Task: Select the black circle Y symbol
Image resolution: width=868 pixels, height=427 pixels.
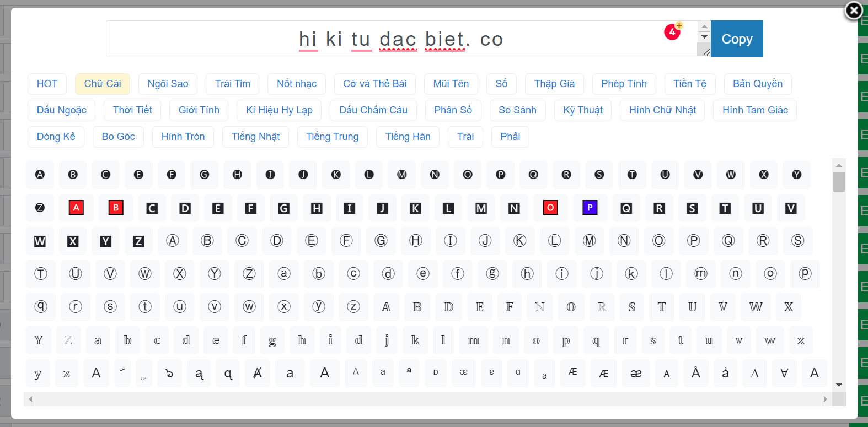Action: 797,175
